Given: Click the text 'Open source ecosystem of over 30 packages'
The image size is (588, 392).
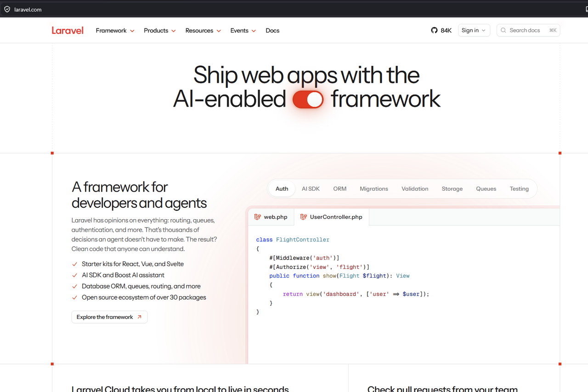Looking at the screenshot, I should [144, 297].
